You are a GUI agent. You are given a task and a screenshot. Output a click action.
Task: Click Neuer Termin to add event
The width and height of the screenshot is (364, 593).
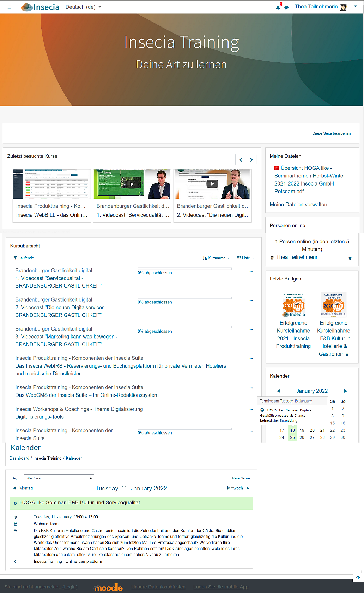tap(241, 478)
